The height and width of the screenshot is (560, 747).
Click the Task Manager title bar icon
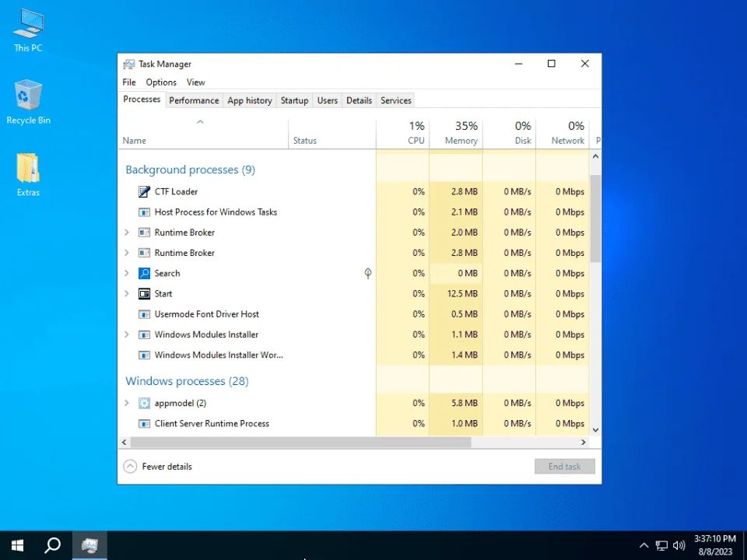[128, 65]
